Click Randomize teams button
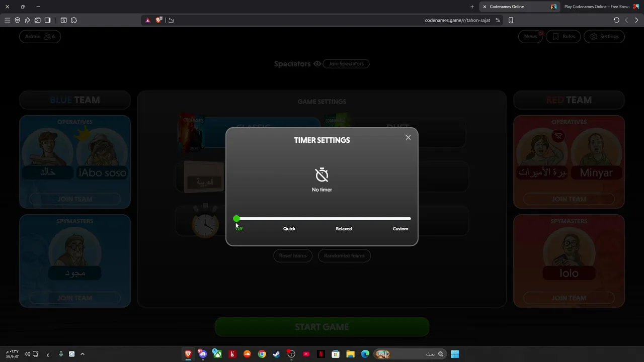The width and height of the screenshot is (644, 362). pos(344,255)
